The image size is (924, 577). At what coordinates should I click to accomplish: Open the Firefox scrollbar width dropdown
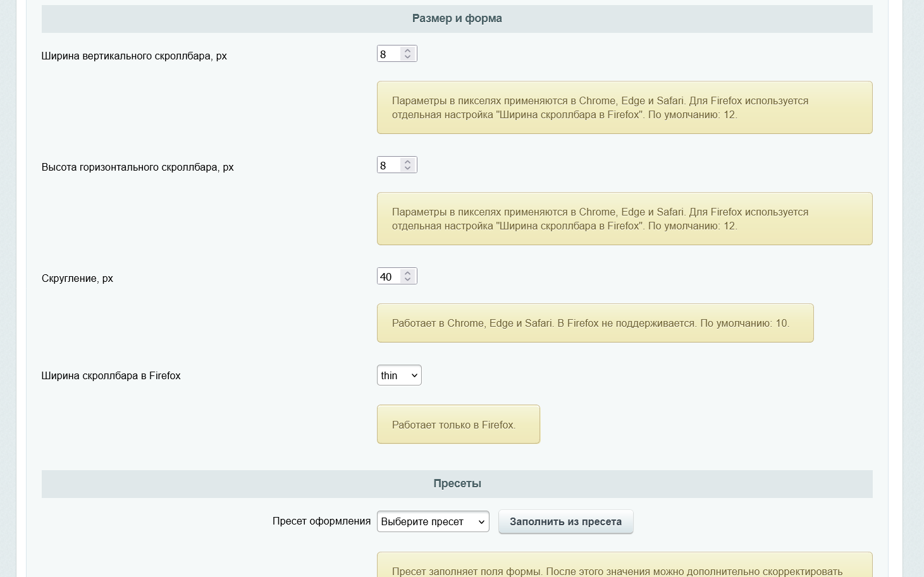click(x=399, y=375)
